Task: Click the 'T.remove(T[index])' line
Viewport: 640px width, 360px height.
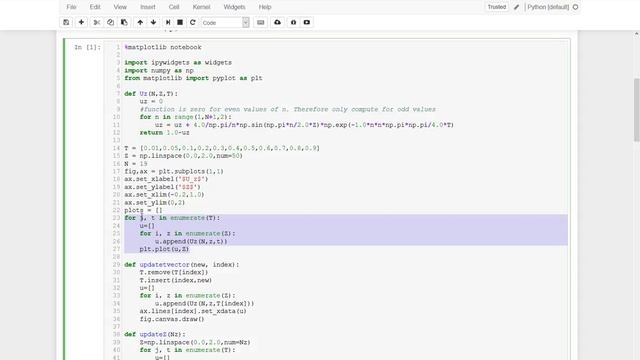Action: tap(174, 273)
